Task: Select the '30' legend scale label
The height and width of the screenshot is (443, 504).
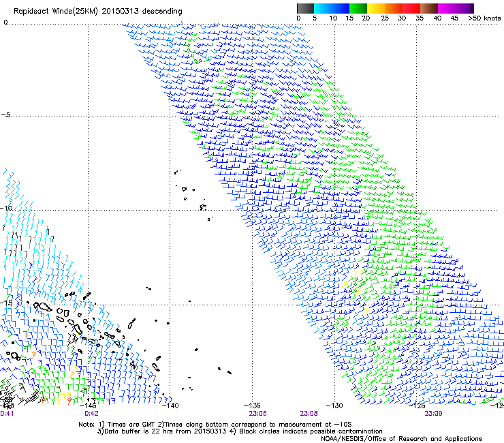Action: 402,18
